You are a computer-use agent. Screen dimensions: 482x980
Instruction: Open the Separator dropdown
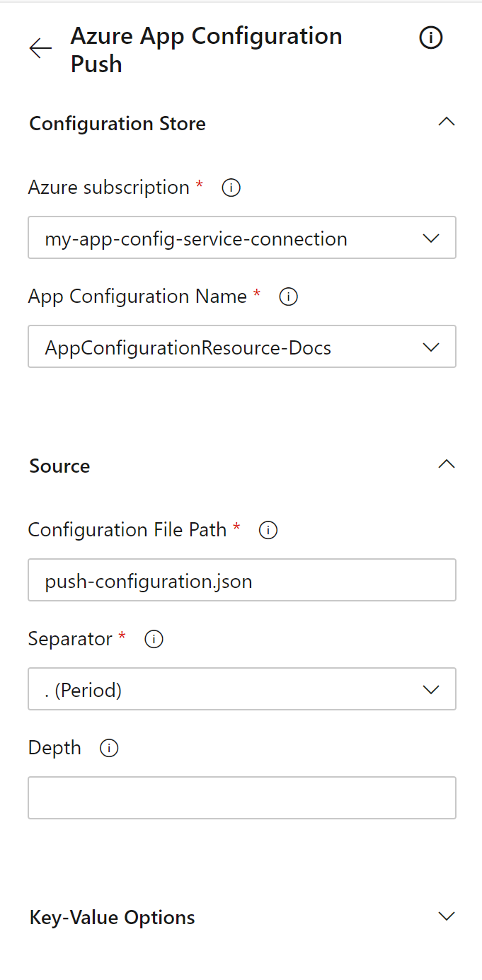431,689
